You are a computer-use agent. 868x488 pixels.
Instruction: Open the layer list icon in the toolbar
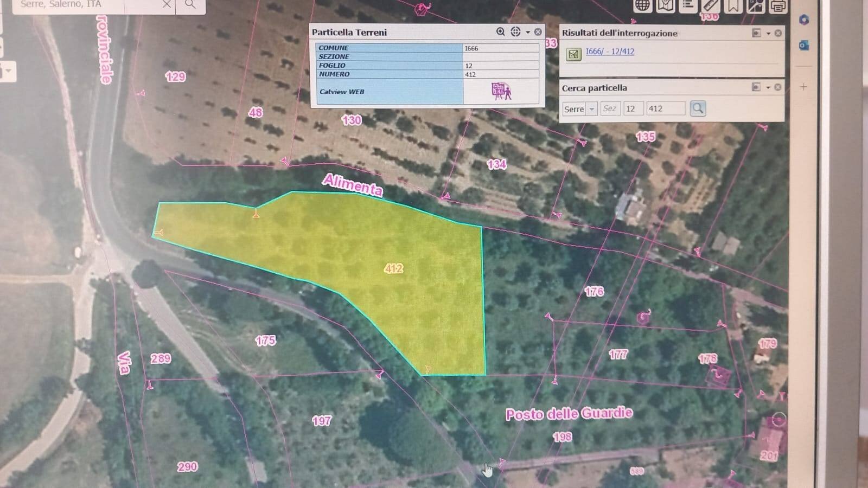coord(688,5)
